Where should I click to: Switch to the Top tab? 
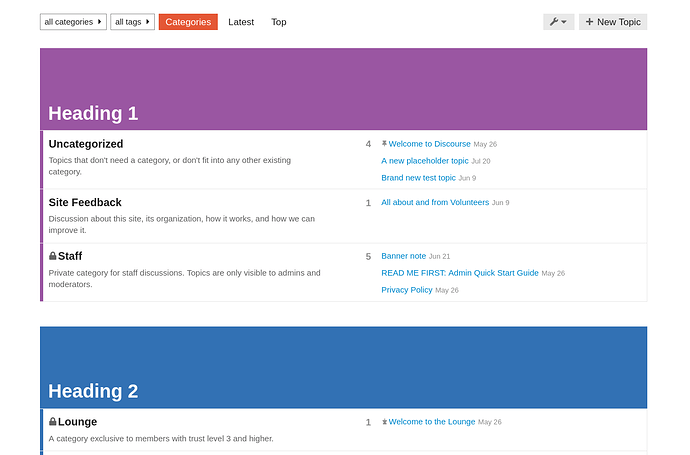pyautogui.click(x=279, y=22)
